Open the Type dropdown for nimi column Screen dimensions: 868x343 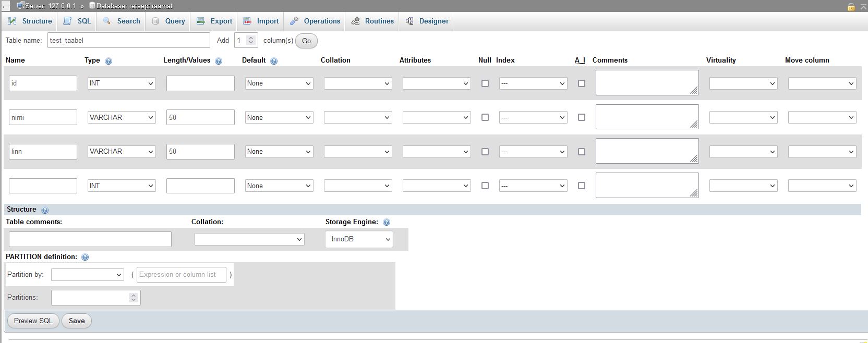click(122, 117)
